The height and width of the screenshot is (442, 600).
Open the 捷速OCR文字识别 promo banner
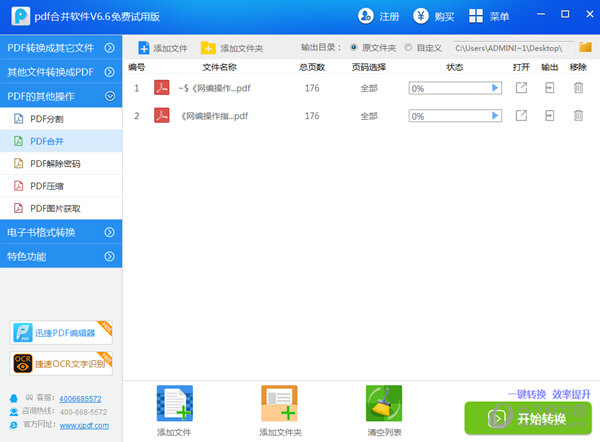(x=61, y=363)
